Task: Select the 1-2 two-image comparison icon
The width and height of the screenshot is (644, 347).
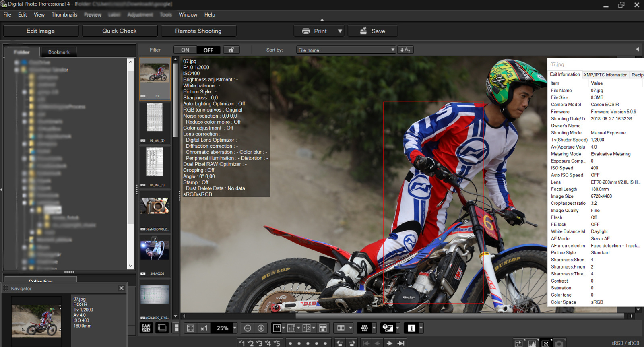Action: [x=306, y=328]
